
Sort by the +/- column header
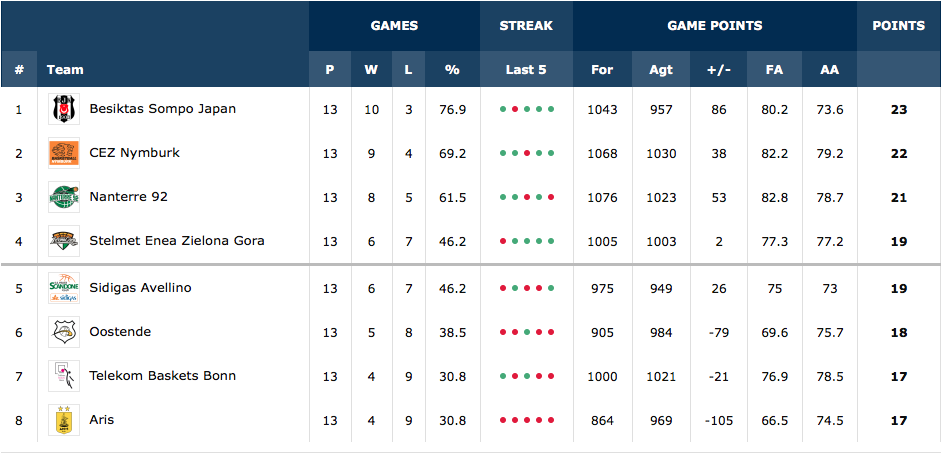719,70
